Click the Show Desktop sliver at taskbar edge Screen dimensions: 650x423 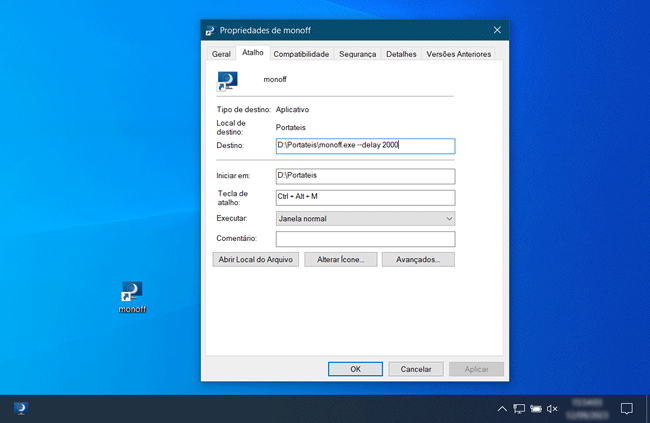(x=648, y=409)
